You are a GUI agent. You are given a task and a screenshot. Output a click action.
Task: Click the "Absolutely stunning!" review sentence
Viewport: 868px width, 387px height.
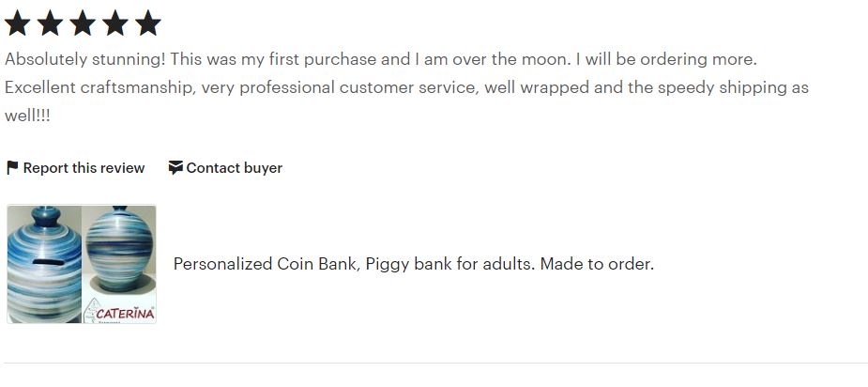click(85, 59)
